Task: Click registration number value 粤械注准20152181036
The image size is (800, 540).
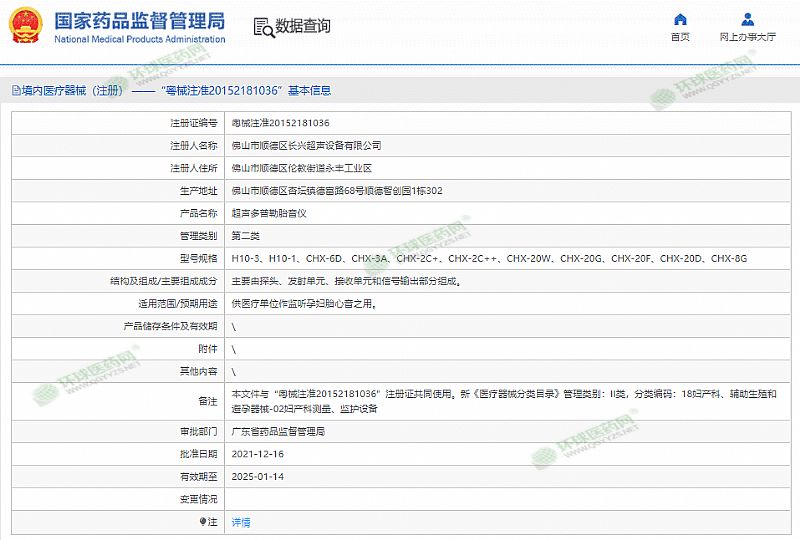Action: click(280, 123)
